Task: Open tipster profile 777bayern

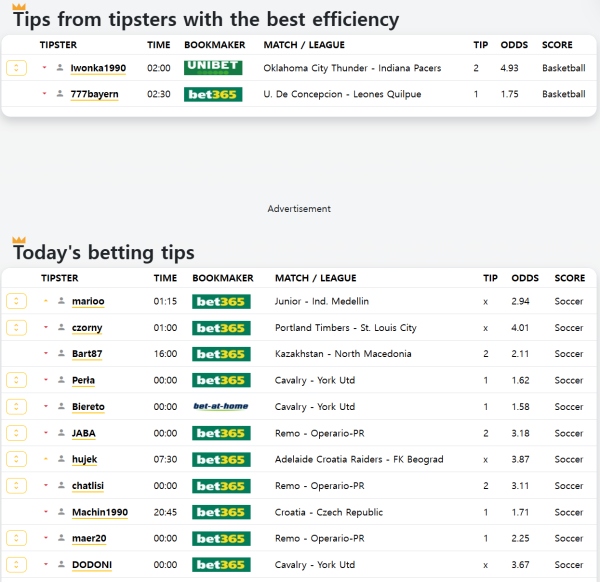Action: pos(94,94)
